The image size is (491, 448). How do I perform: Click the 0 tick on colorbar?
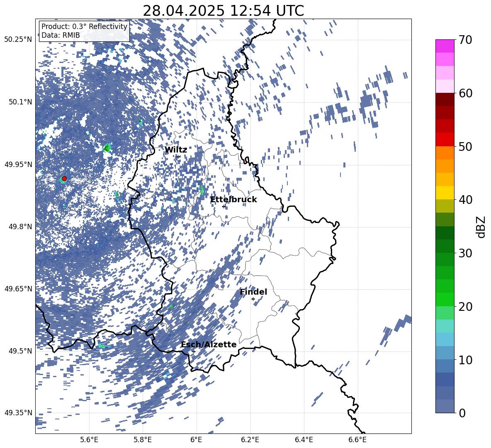tap(462, 413)
